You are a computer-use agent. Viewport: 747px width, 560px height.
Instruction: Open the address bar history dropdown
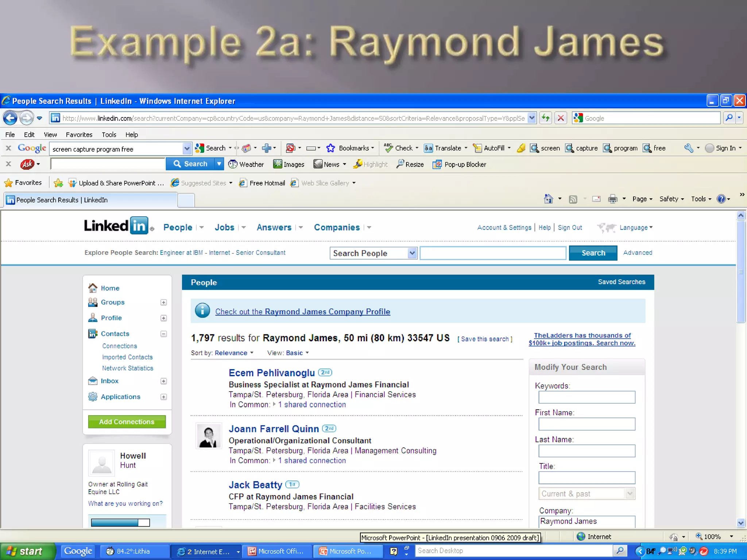pos(532,118)
